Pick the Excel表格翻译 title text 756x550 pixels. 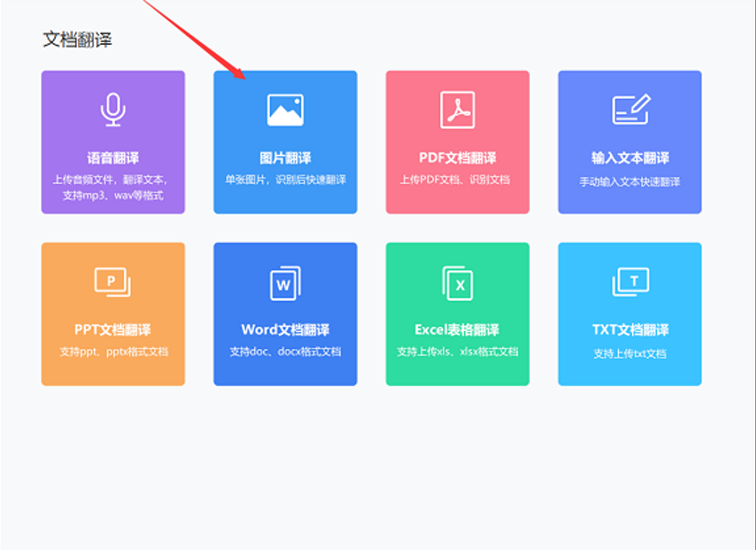(457, 329)
